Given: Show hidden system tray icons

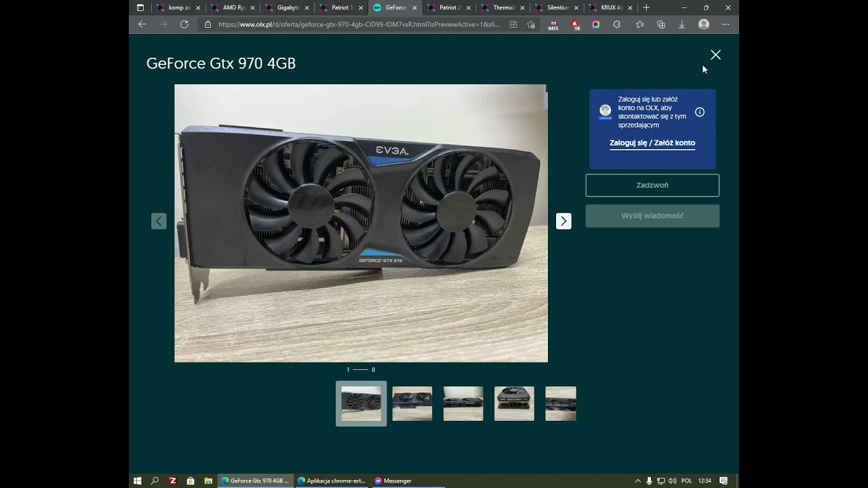Looking at the screenshot, I should [x=637, y=481].
